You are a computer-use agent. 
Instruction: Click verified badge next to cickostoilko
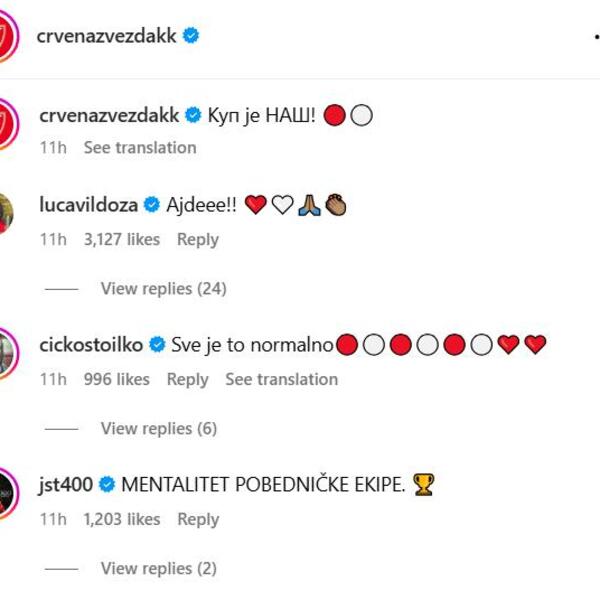(157, 346)
